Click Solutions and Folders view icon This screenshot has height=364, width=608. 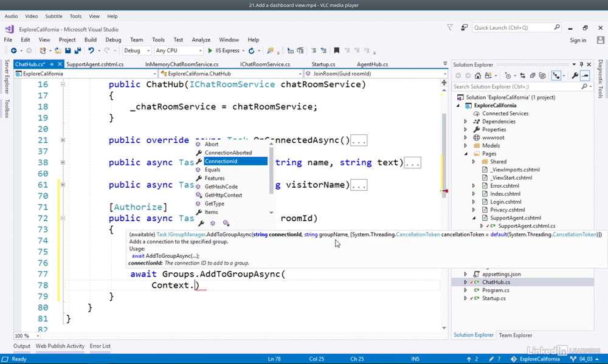coord(488,75)
